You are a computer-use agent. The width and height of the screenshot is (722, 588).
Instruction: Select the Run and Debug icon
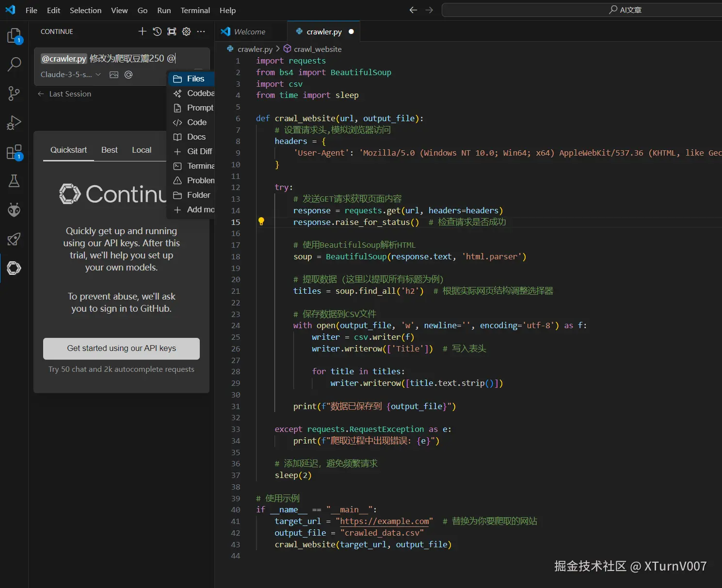[14, 123]
